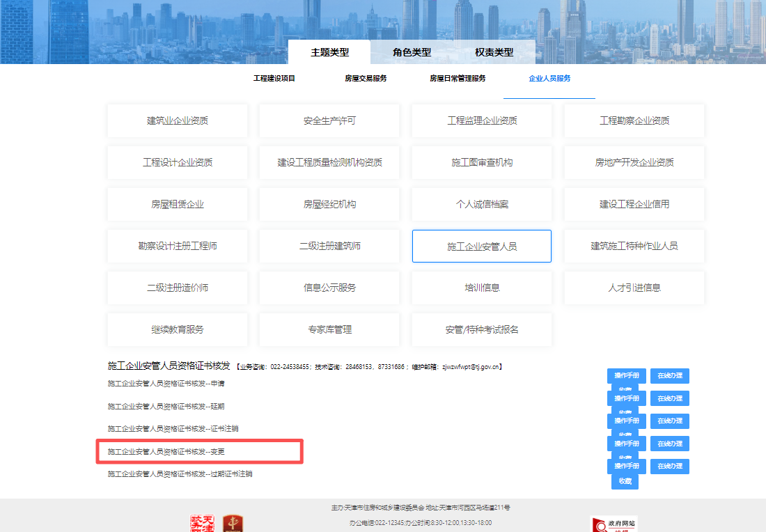Click the 收藏 button under last row
Viewport: 766px width, 532px height.
click(x=625, y=481)
